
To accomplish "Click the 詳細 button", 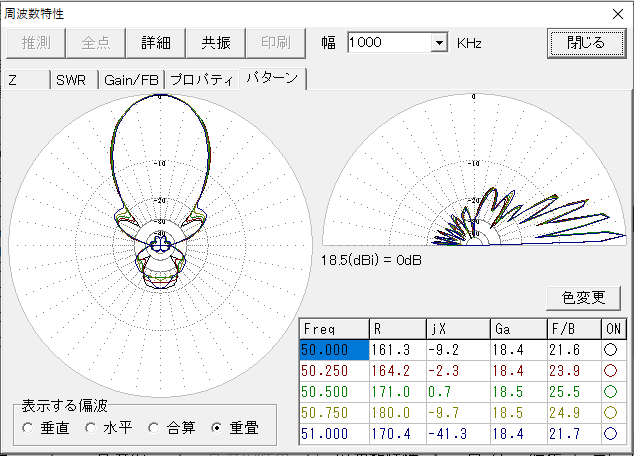I will [x=156, y=43].
